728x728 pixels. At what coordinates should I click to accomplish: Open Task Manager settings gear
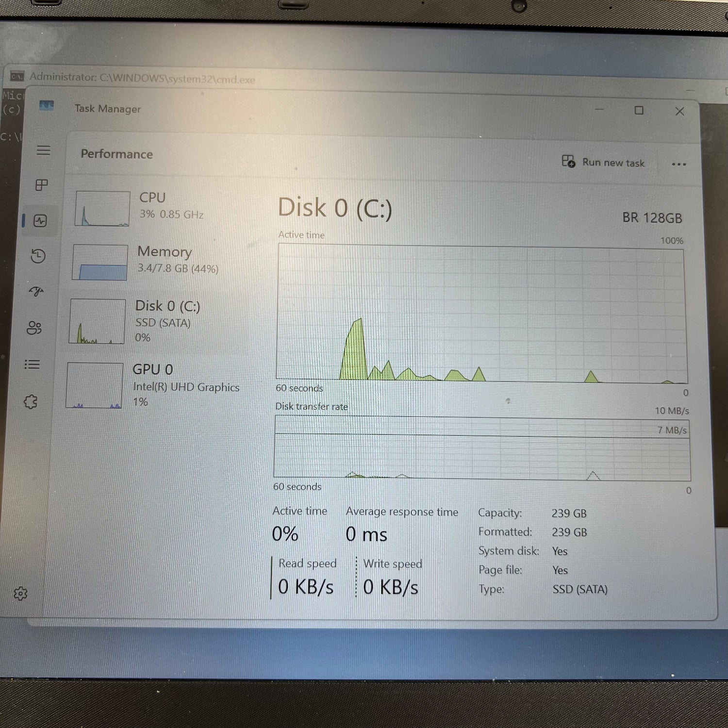pyautogui.click(x=20, y=593)
